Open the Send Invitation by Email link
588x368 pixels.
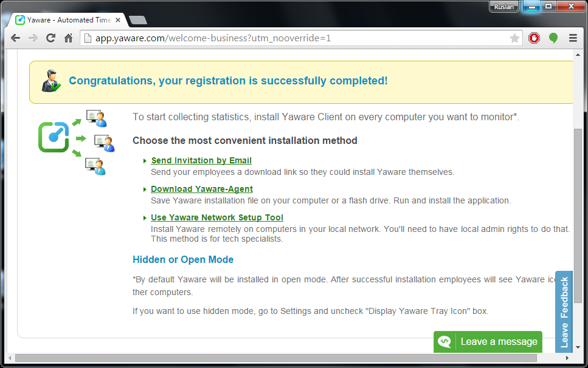[201, 161]
